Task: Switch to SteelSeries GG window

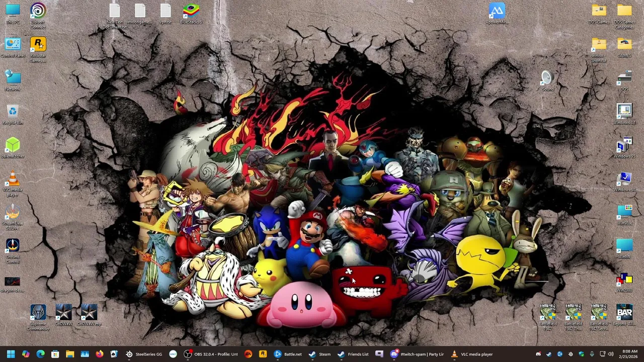Action: [144, 354]
